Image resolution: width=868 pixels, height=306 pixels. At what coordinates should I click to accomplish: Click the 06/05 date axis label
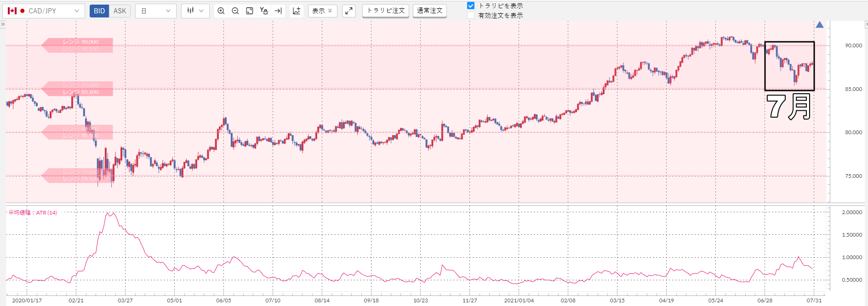(223, 300)
